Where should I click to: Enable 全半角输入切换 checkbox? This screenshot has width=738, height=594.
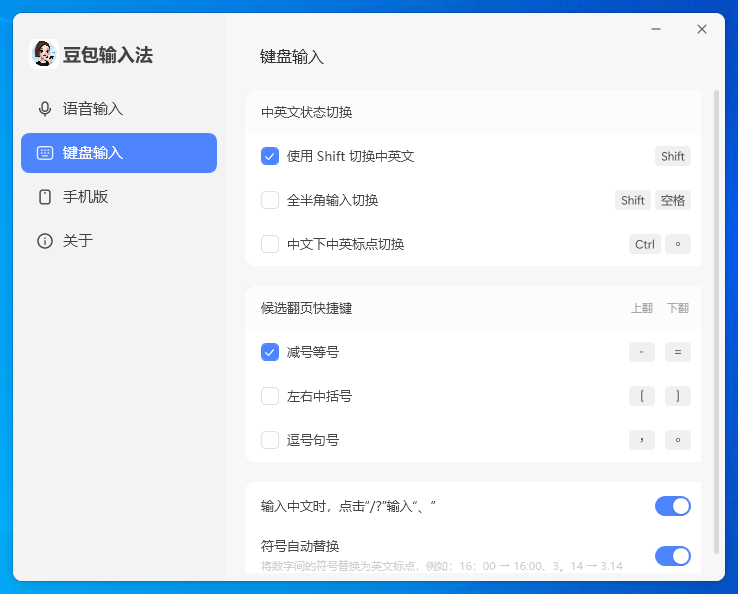pyautogui.click(x=270, y=200)
